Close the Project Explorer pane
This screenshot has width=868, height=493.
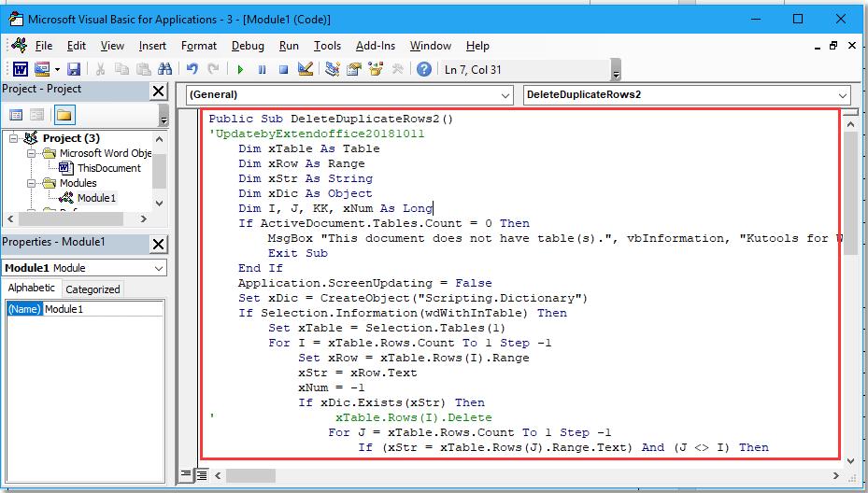158,91
